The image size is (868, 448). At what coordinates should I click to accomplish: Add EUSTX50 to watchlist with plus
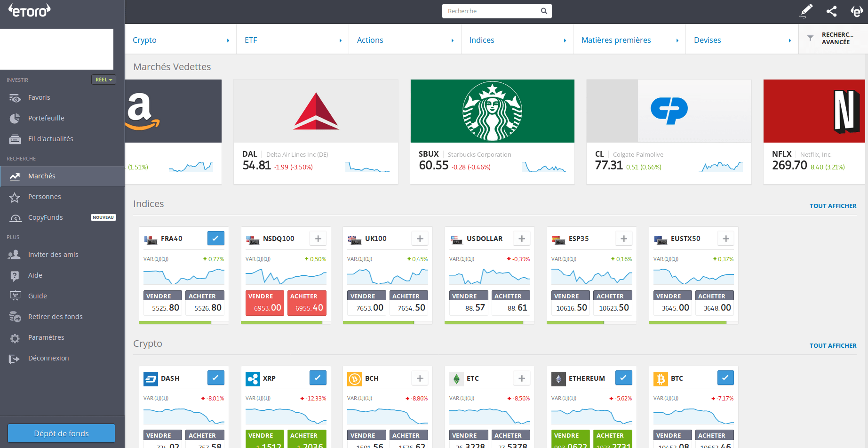click(726, 239)
